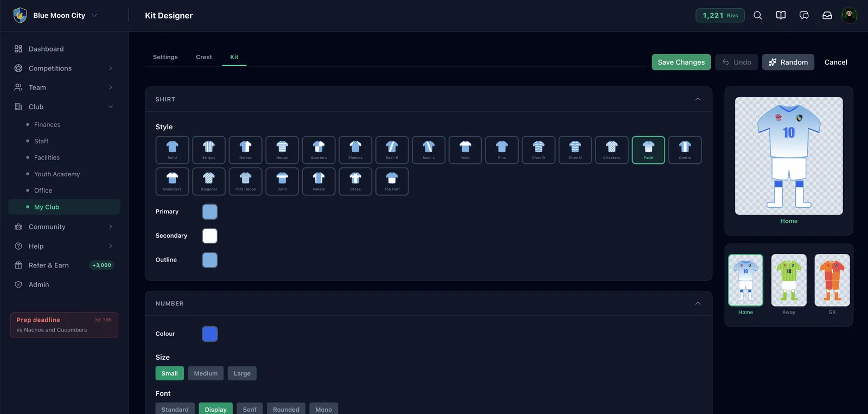Switch to the Crest tab
868x414 pixels.
[x=204, y=57]
